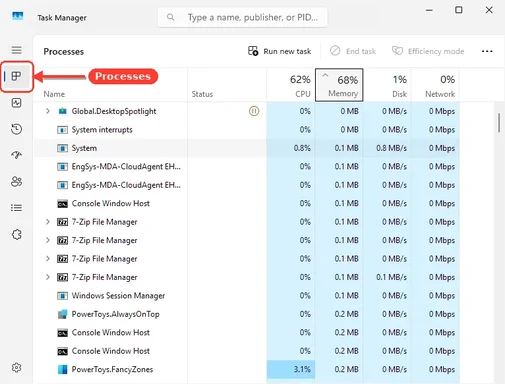Image resolution: width=505 pixels, height=384 pixels.
Task: Expand the second 7-Zip File Manager row
Action: click(x=48, y=240)
